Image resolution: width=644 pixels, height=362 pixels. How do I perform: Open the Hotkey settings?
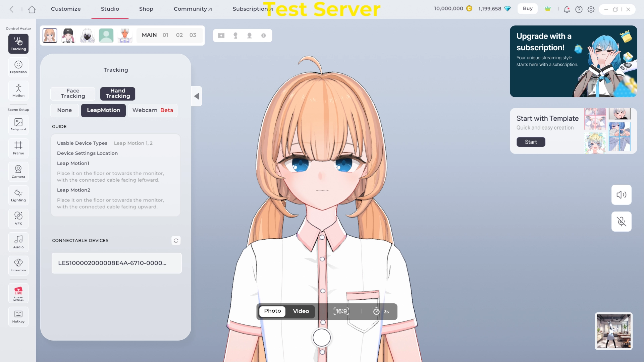coord(18,316)
